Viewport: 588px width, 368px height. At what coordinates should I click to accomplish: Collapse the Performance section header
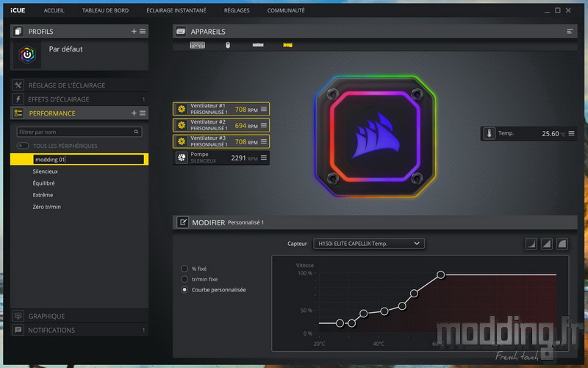pyautogui.click(x=79, y=113)
